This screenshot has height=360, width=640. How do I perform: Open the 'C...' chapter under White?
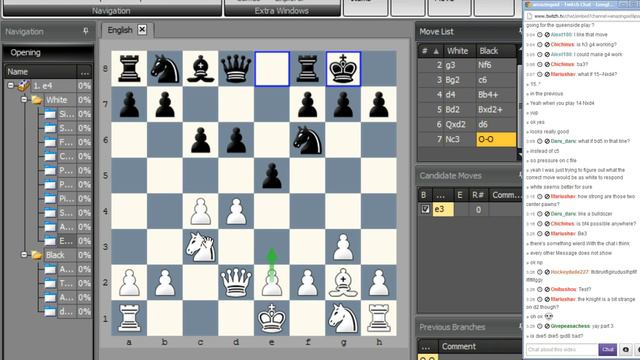pos(67,156)
